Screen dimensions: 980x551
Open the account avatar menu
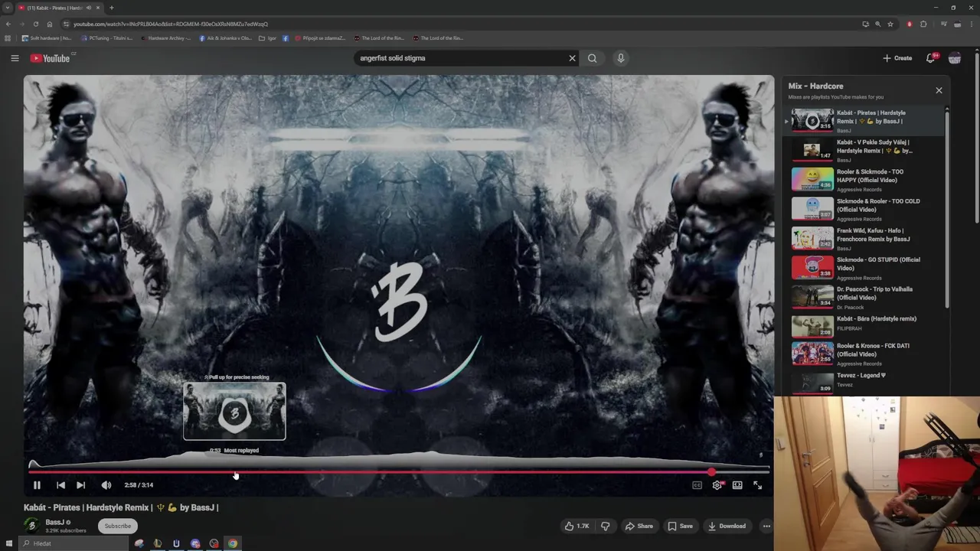pos(955,58)
